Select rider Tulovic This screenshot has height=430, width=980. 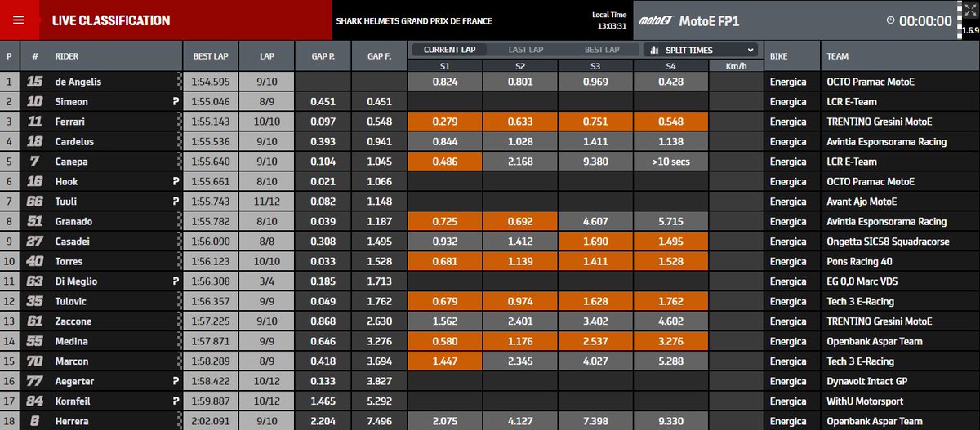click(73, 301)
